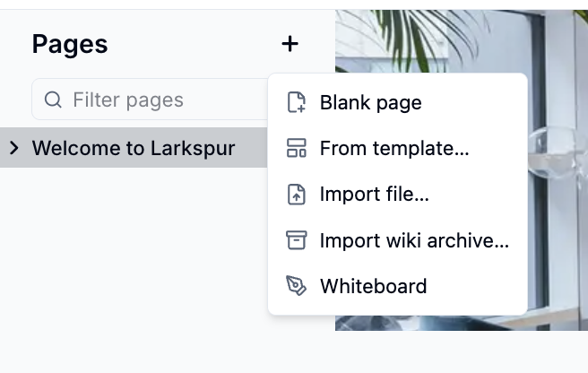This screenshot has width=588, height=373.
Task: Click the page cover photo
Action: coord(558,169)
